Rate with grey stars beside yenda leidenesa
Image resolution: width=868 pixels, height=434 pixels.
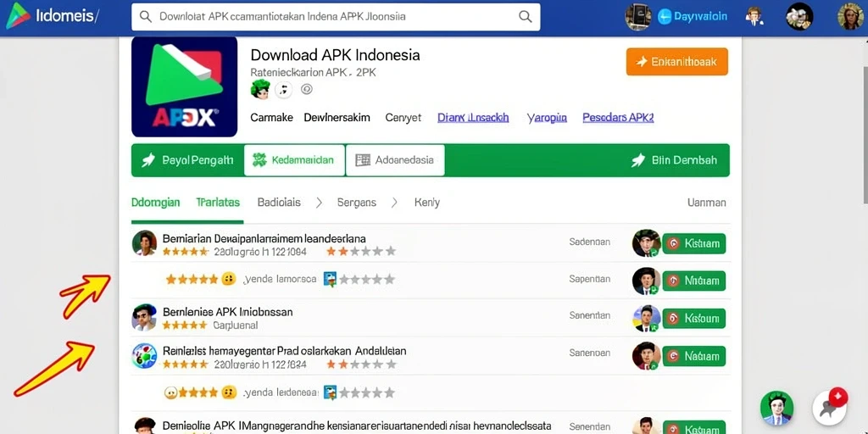pos(368,393)
